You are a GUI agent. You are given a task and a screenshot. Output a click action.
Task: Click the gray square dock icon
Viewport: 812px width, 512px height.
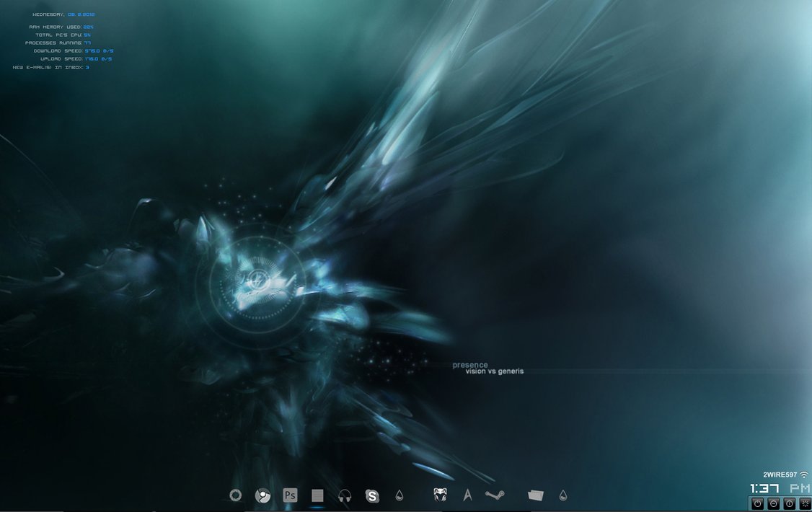(317, 495)
